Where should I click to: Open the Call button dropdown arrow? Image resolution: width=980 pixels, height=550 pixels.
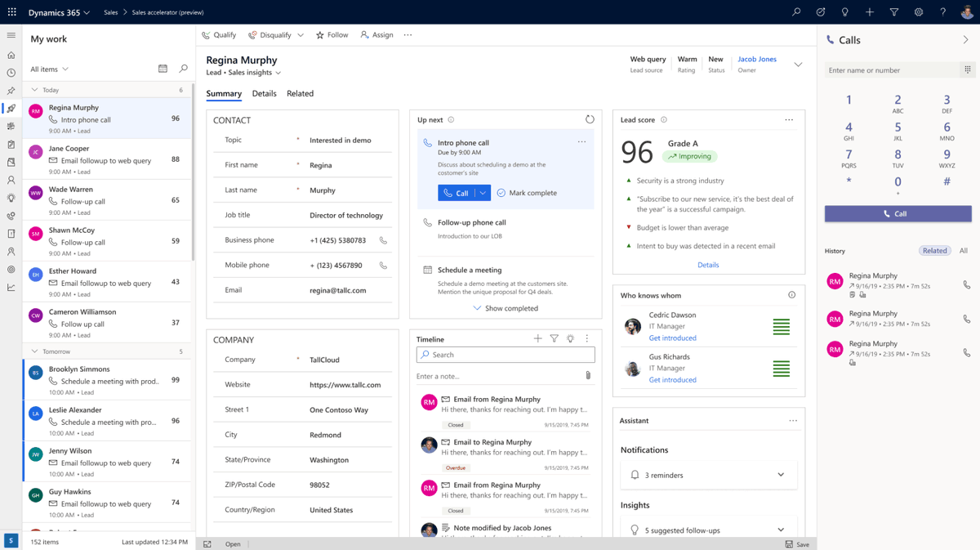[483, 193]
